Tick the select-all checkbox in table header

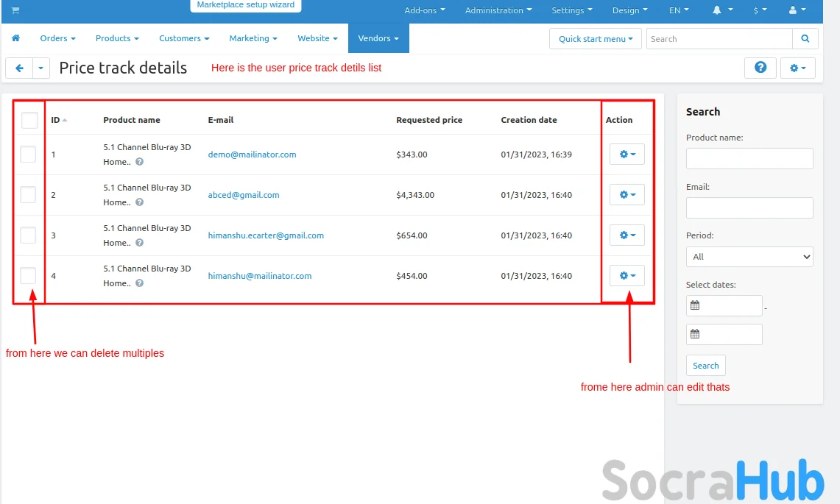click(29, 120)
